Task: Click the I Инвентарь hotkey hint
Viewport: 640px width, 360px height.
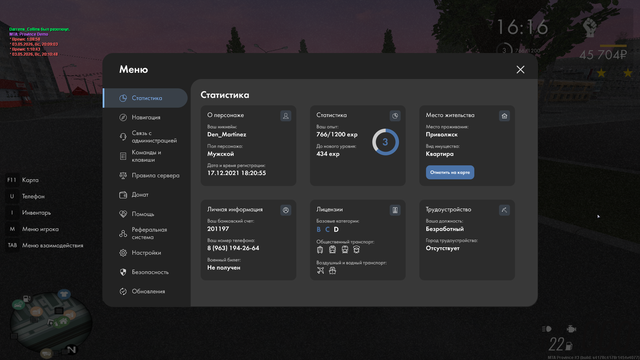Action: point(29,213)
